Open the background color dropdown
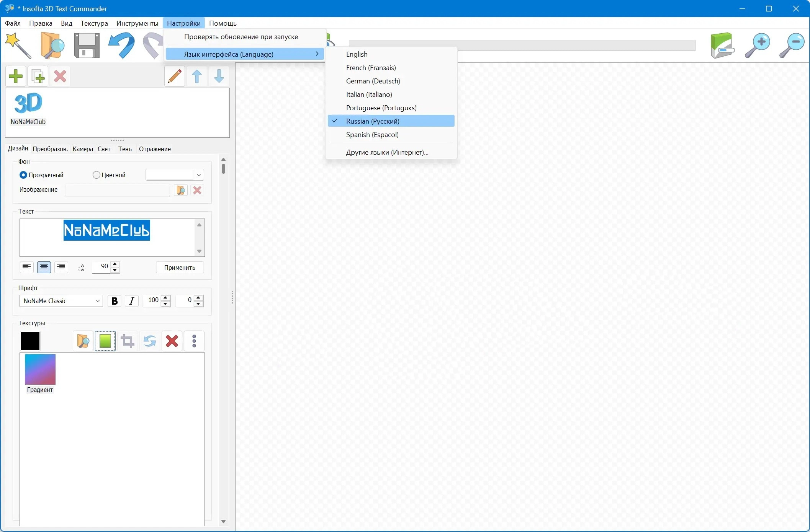The width and height of the screenshot is (810, 532). pos(199,175)
